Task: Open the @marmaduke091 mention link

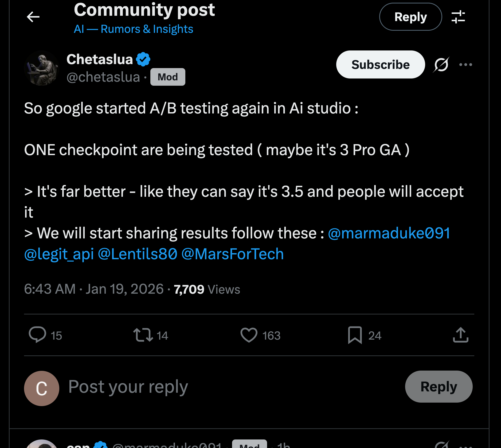Action: 389,233
